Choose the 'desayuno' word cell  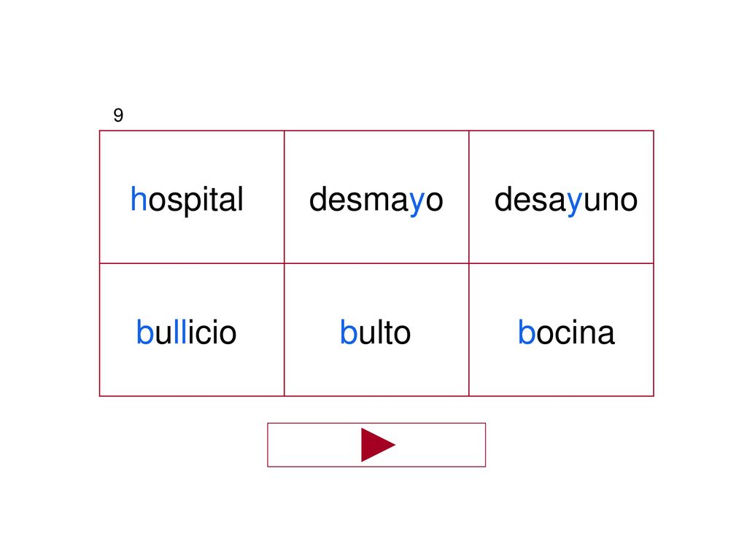point(561,197)
